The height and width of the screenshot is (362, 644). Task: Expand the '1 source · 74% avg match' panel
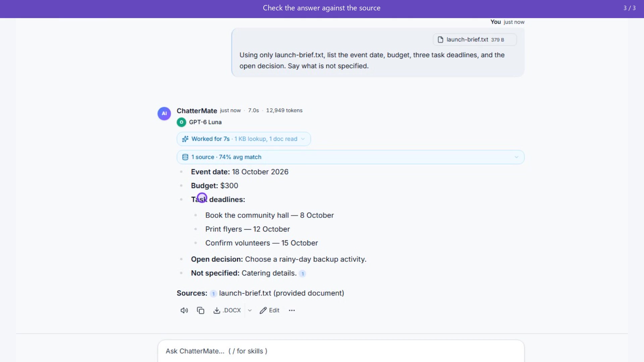tap(350, 157)
